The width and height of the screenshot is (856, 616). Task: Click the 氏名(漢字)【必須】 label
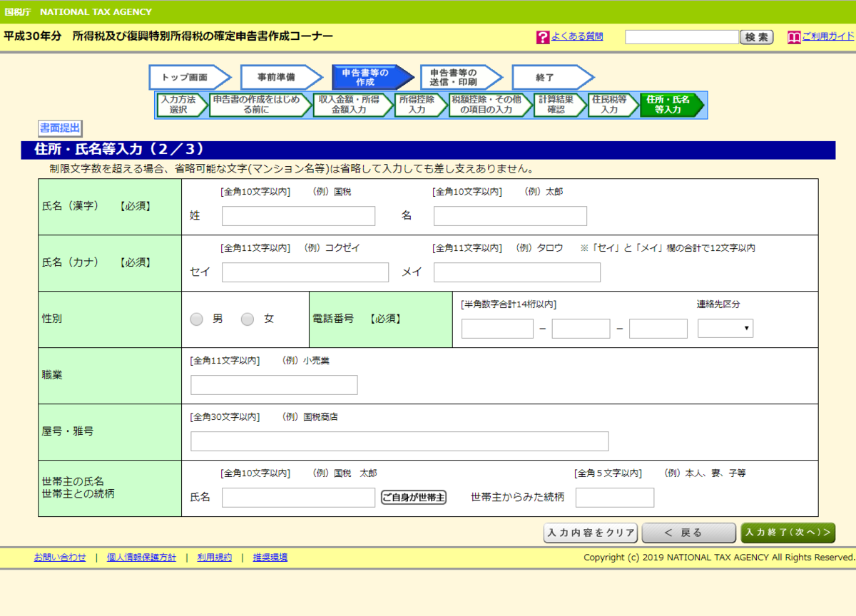(97, 206)
